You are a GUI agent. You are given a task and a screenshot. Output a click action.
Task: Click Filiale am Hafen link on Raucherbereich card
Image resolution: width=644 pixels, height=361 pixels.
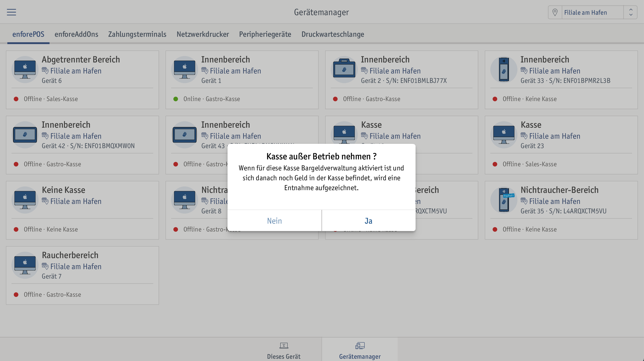coord(76,267)
